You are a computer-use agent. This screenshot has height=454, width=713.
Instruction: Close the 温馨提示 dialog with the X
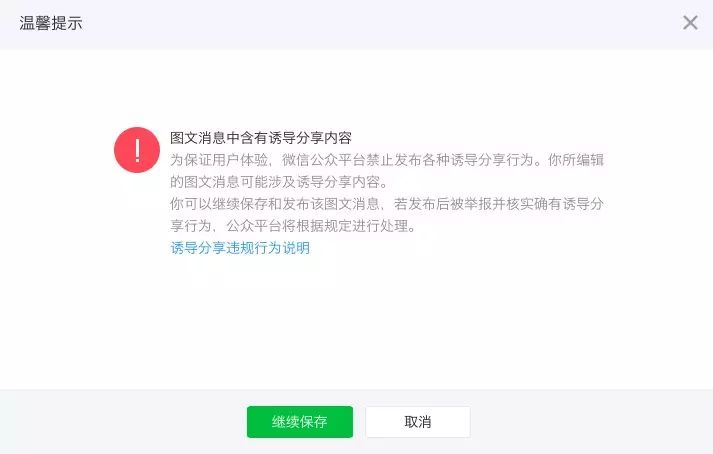(690, 22)
